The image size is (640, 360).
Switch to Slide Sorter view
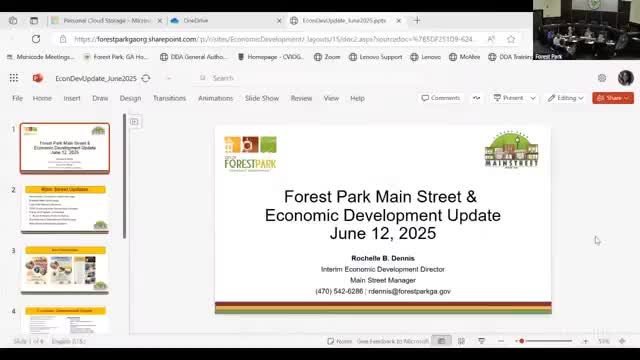pyautogui.click(x=461, y=341)
